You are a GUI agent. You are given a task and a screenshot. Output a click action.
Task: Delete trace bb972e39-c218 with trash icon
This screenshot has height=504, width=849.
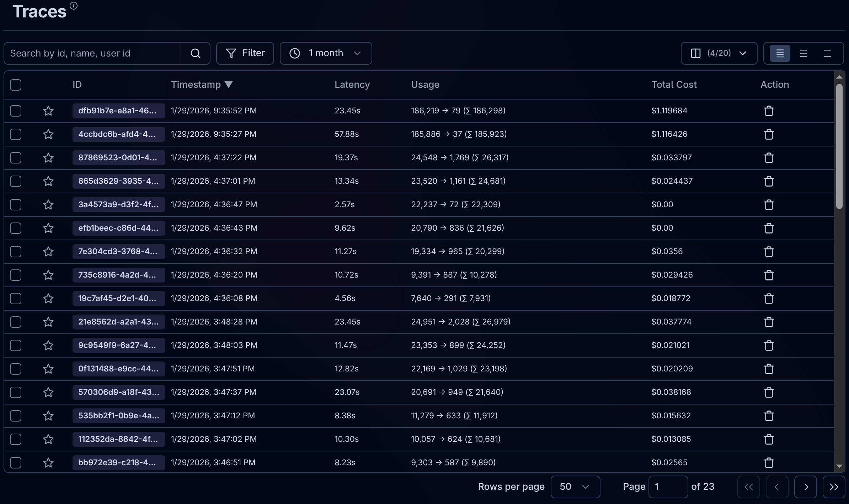(769, 463)
